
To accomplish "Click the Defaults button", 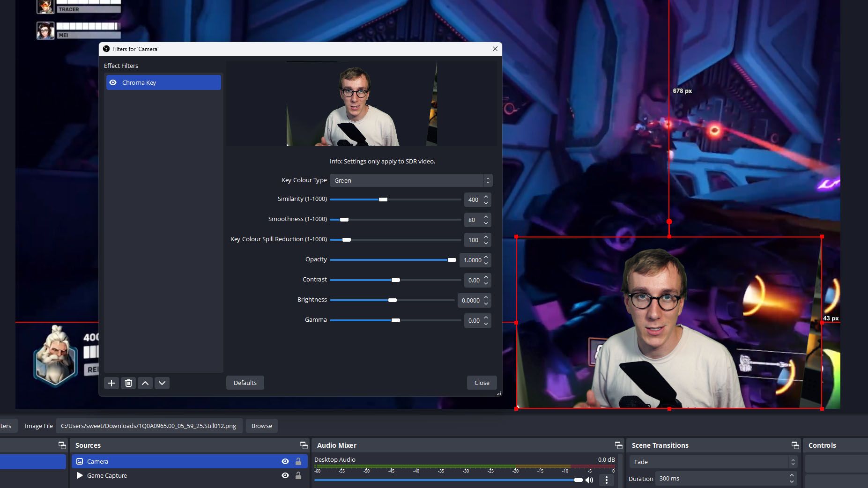I will (x=245, y=383).
